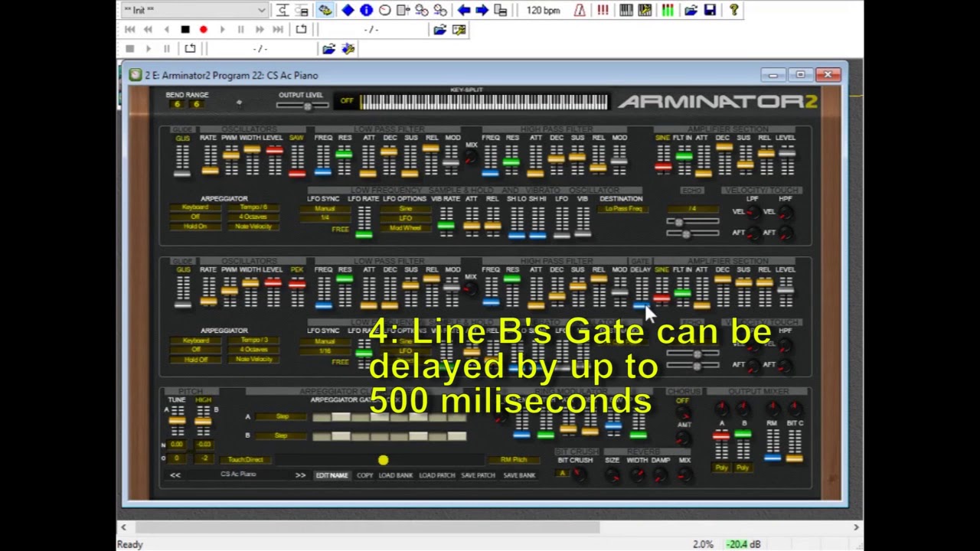Open the Hold Off arpeggiator dropdown
Image resolution: width=980 pixels, height=551 pixels.
tap(195, 359)
